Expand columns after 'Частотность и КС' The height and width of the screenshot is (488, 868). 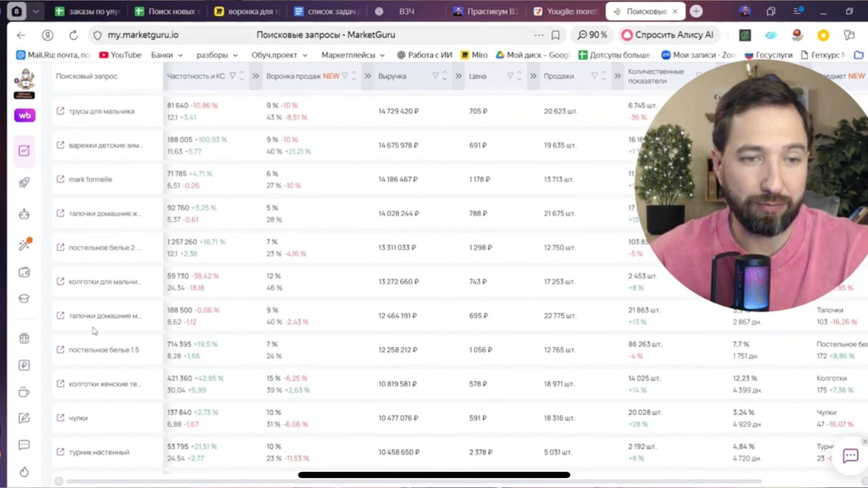pos(256,75)
